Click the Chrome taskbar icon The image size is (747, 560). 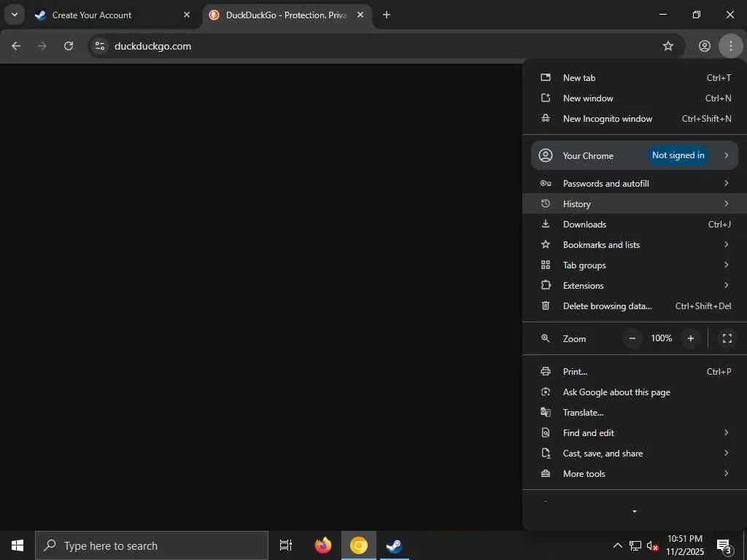click(359, 545)
